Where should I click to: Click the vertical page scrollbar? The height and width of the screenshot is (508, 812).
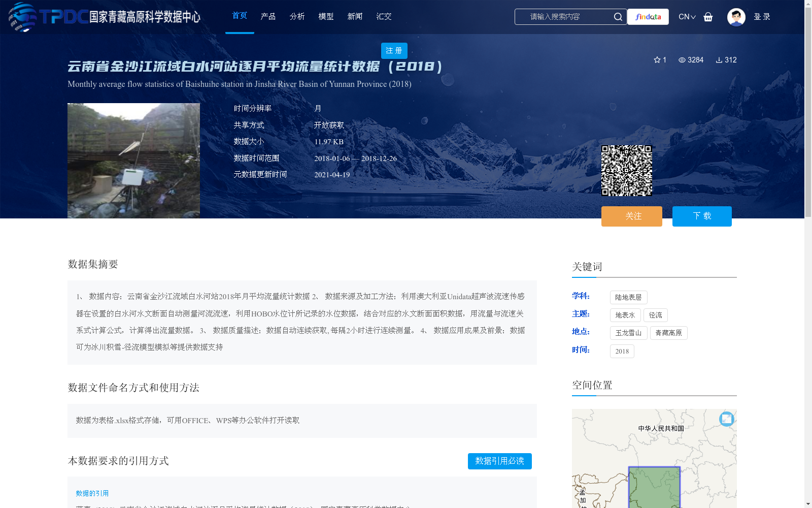click(808, 112)
